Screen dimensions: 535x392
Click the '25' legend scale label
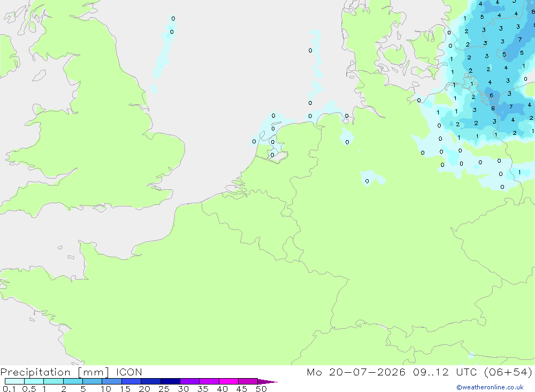click(x=164, y=389)
